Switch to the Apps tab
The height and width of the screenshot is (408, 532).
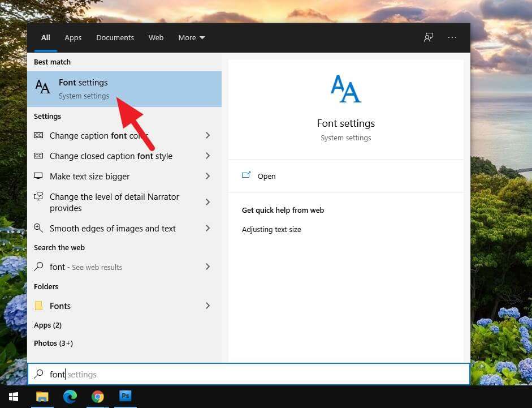click(x=73, y=37)
